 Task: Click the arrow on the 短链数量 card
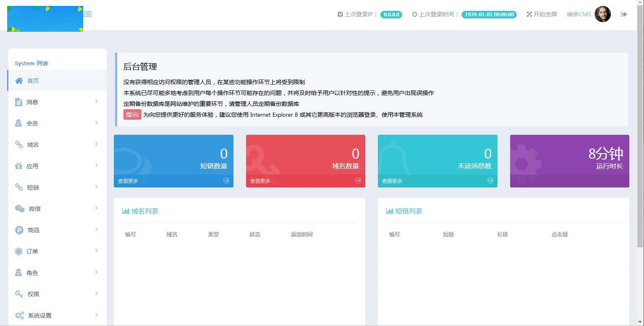pos(226,180)
